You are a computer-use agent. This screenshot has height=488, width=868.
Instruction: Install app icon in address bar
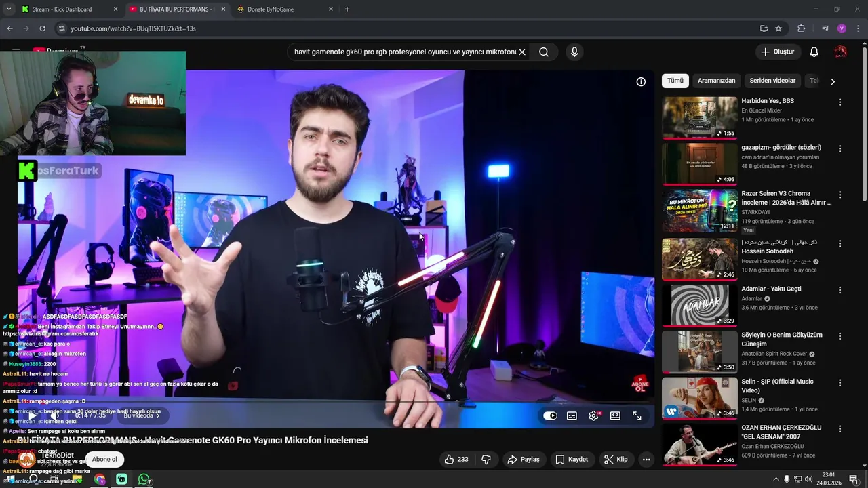pyautogui.click(x=764, y=28)
